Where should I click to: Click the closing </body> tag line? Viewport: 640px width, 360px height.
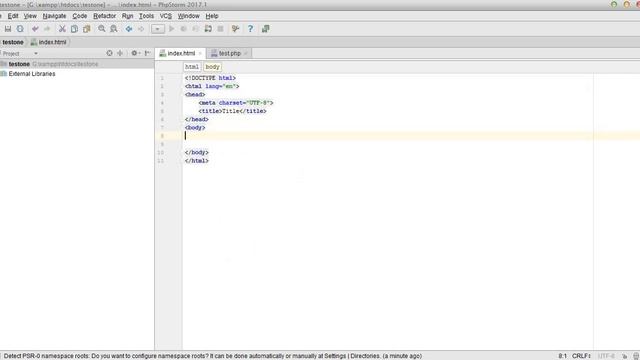coord(197,152)
